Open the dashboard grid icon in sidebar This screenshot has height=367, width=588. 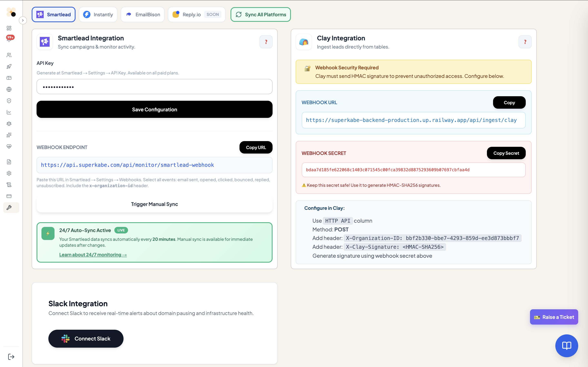point(9,28)
